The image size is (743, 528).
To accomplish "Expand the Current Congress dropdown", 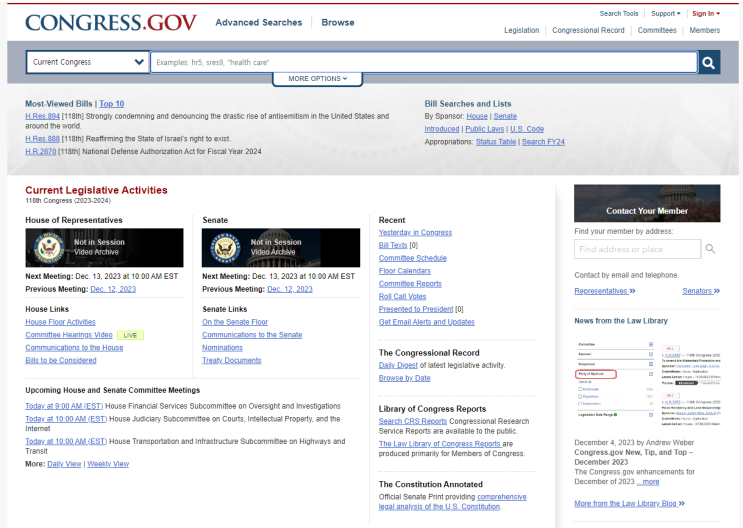I will [88, 62].
